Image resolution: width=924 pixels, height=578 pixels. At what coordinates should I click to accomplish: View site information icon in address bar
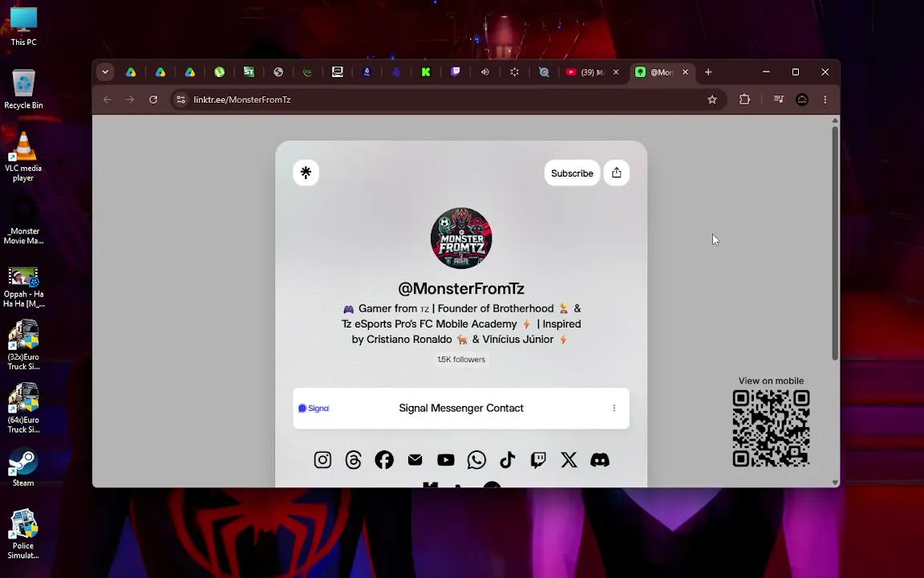(181, 100)
